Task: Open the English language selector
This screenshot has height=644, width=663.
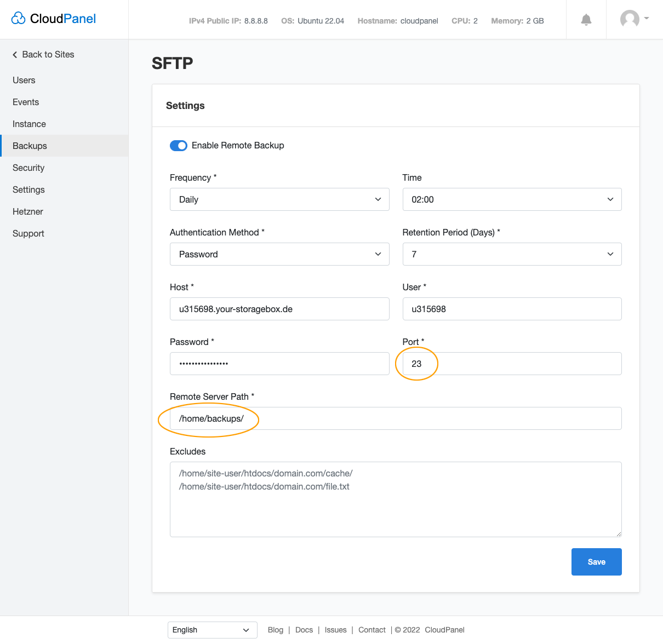Action: click(x=212, y=630)
